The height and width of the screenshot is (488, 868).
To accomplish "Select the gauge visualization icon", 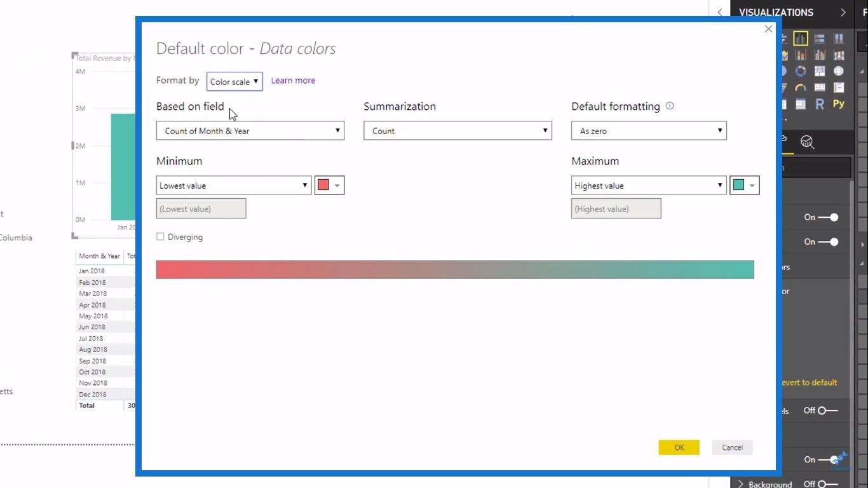I will click(x=801, y=88).
